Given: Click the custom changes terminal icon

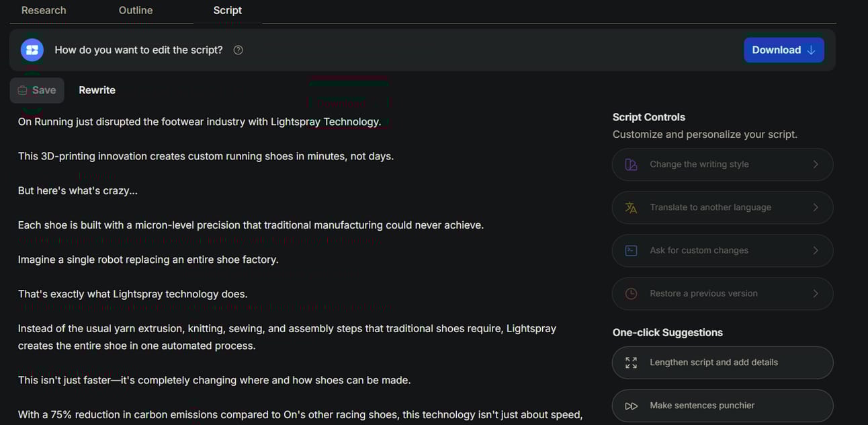Looking at the screenshot, I should click(631, 251).
